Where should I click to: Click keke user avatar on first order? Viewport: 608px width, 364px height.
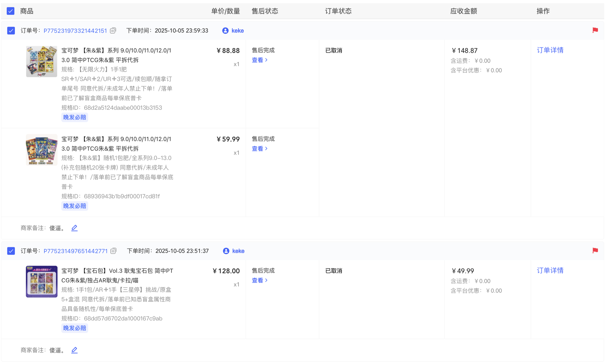click(x=225, y=31)
